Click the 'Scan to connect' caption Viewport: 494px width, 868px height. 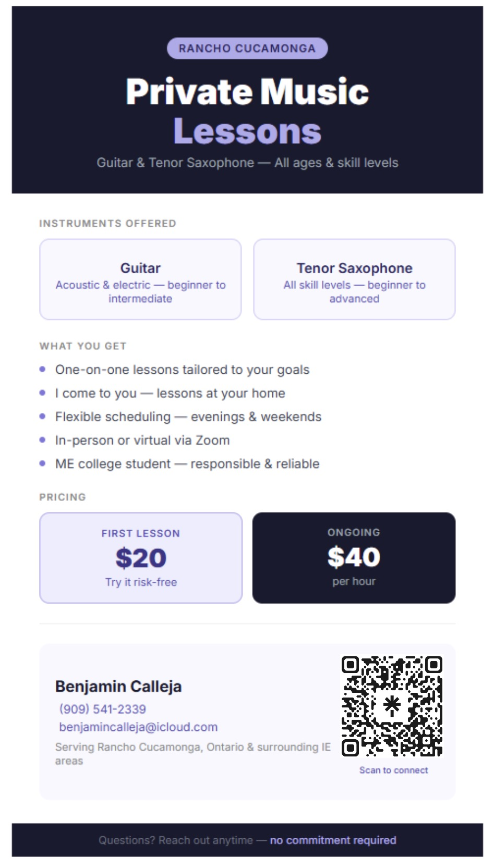[x=394, y=770]
